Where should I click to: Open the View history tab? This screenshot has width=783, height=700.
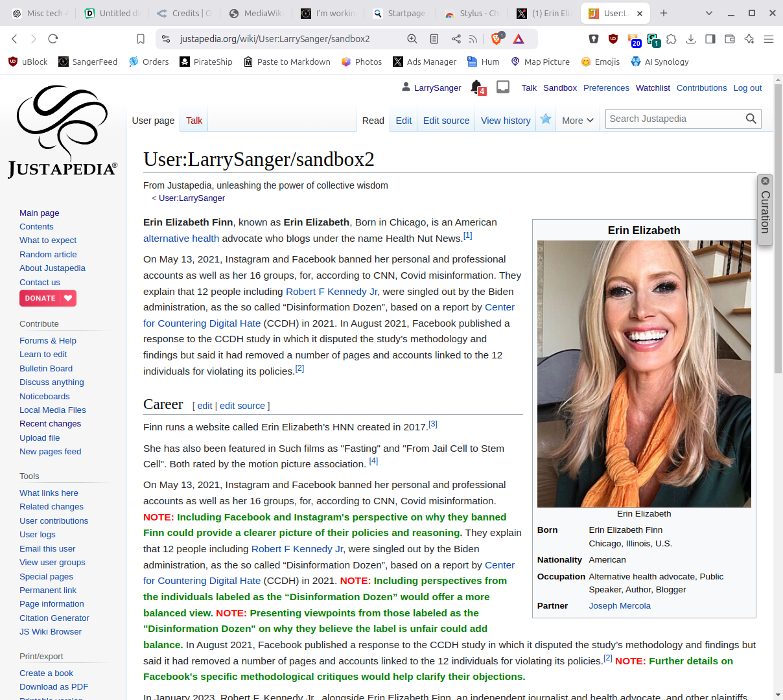(x=506, y=121)
